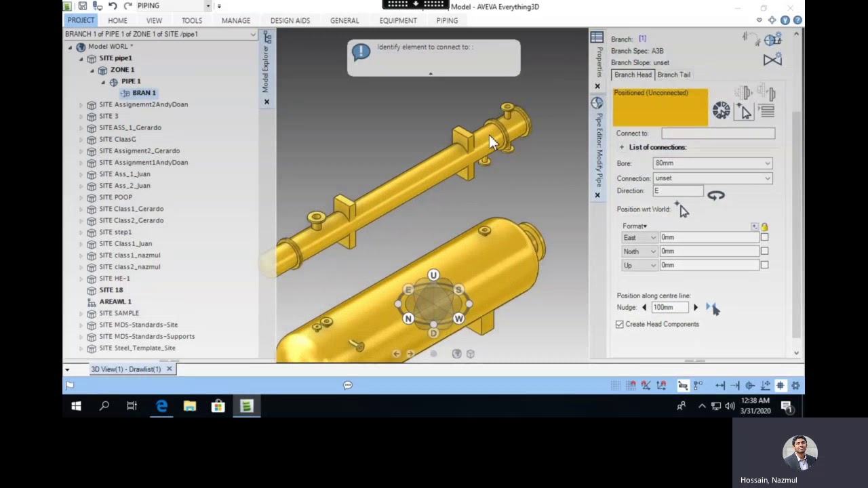Click the move-on-plane arrows icon in status bar
Screen dimensions: 868x488
[x=765, y=386]
